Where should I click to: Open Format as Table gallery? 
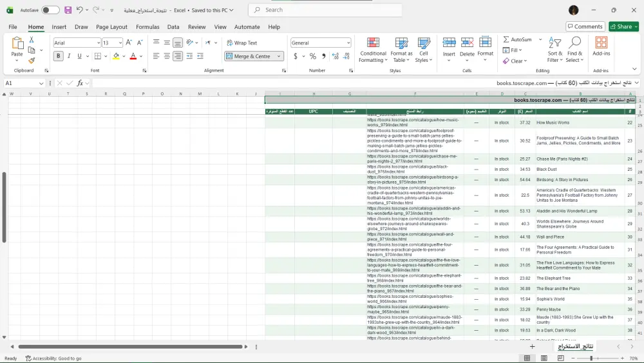pos(401,50)
